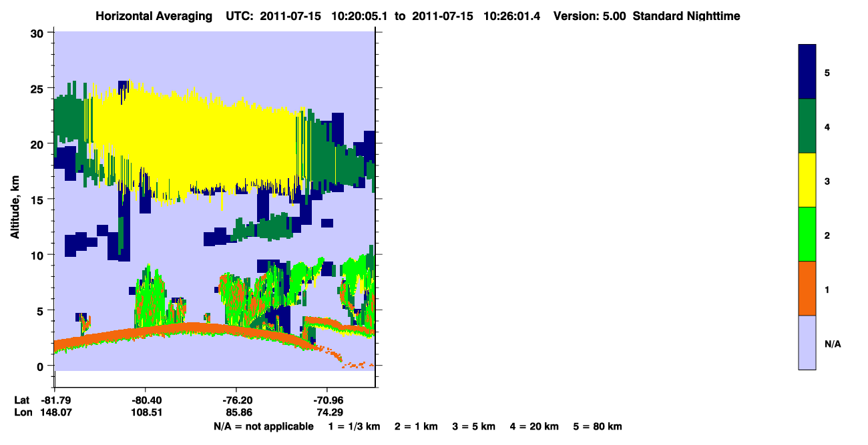Click the altitude tick label 25

pos(39,88)
